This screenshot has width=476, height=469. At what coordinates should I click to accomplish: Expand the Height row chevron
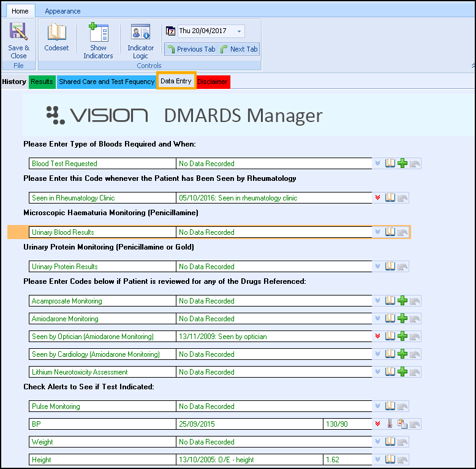[x=377, y=459]
